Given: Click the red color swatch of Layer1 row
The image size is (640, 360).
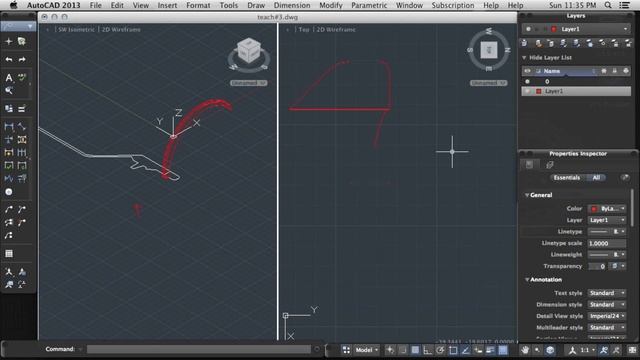Looking at the screenshot, I should point(538,91).
